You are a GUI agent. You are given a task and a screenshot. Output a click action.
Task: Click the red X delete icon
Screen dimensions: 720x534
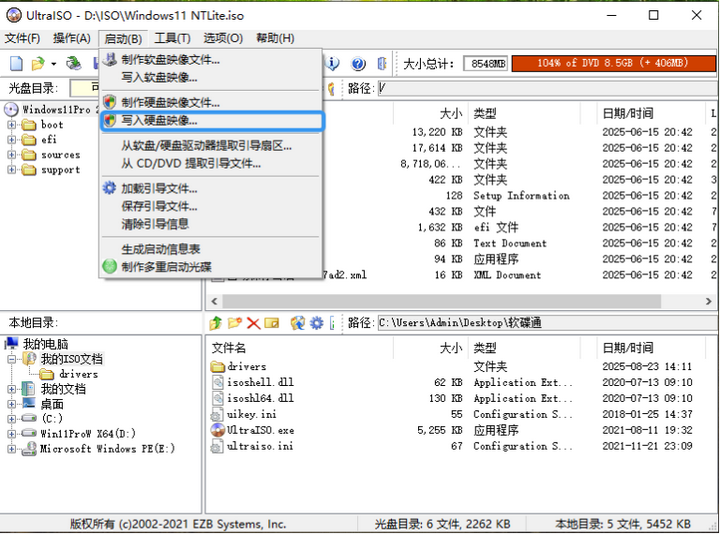click(x=253, y=323)
